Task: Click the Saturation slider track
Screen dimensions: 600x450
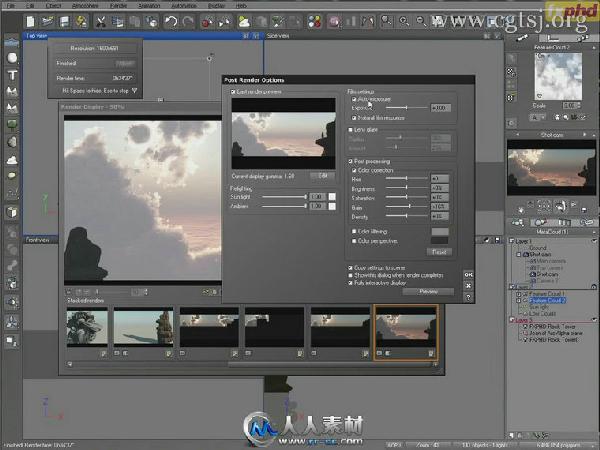Action: pos(406,197)
